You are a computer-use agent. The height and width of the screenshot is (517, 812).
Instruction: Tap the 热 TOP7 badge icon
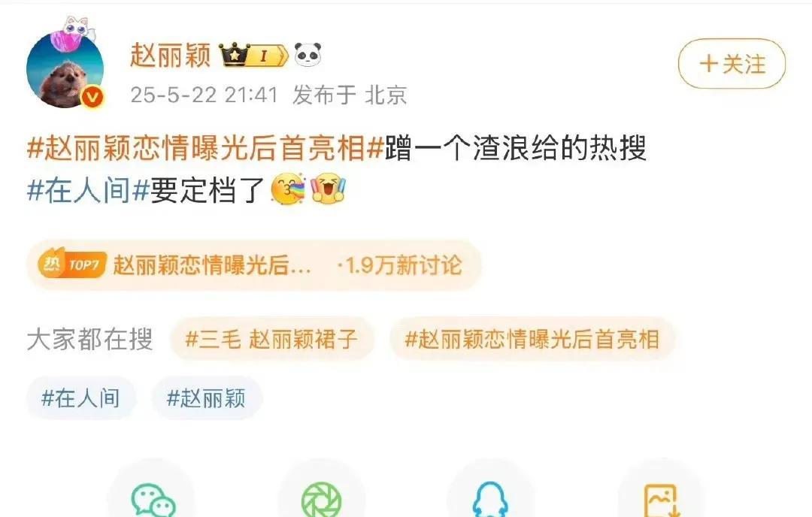72,265
